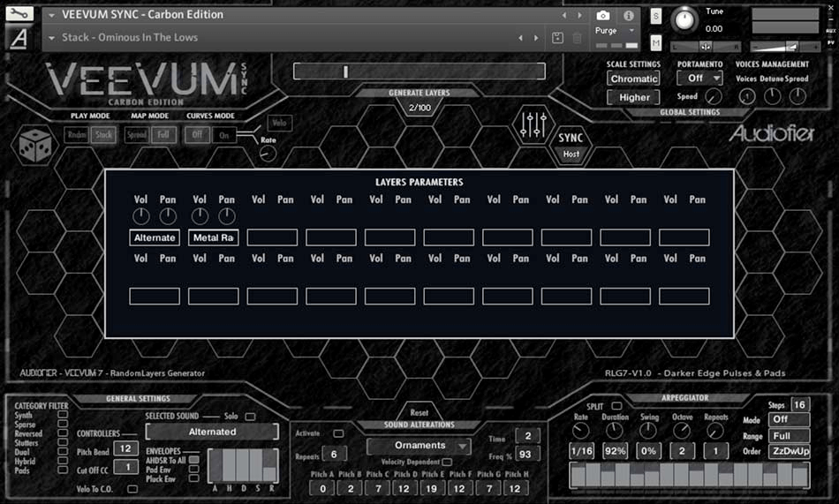The width and height of the screenshot is (839, 504).
Task: Expand the Ornaments dropdown menu
Action: [x=419, y=446]
